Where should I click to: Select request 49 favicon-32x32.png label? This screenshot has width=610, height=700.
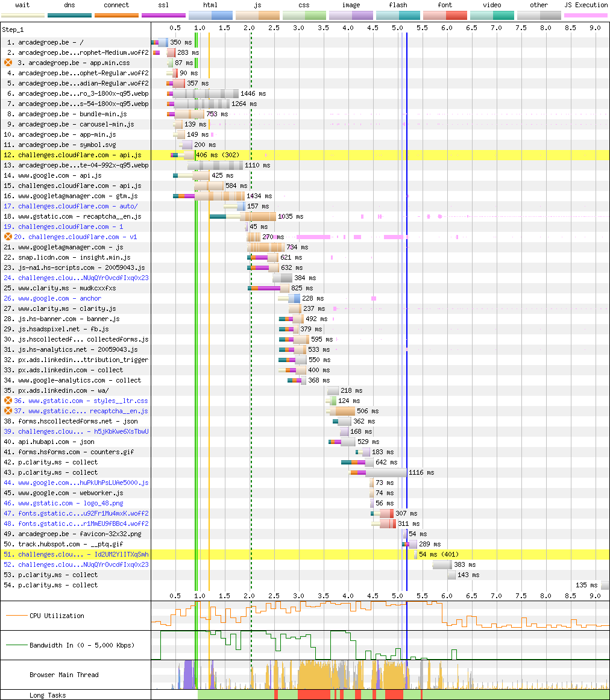coord(72,534)
